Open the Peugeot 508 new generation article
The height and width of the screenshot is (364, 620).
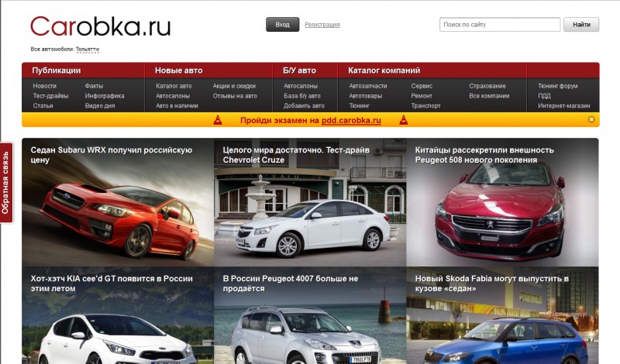502,202
